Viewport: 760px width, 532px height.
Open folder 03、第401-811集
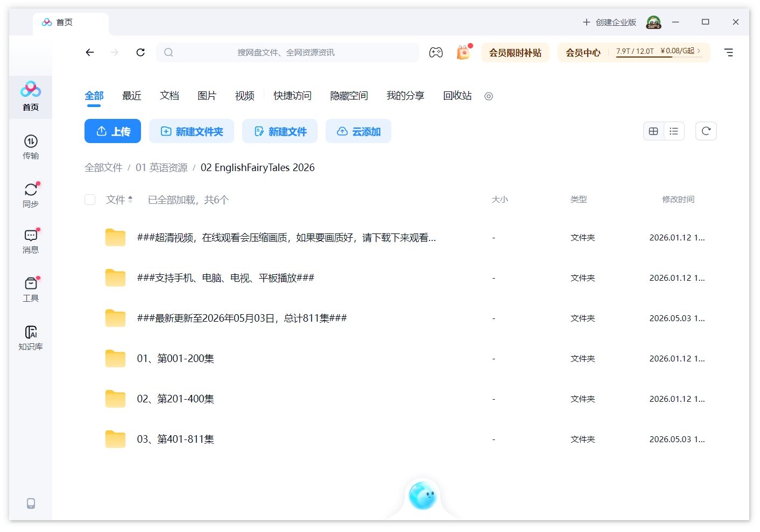(x=175, y=439)
